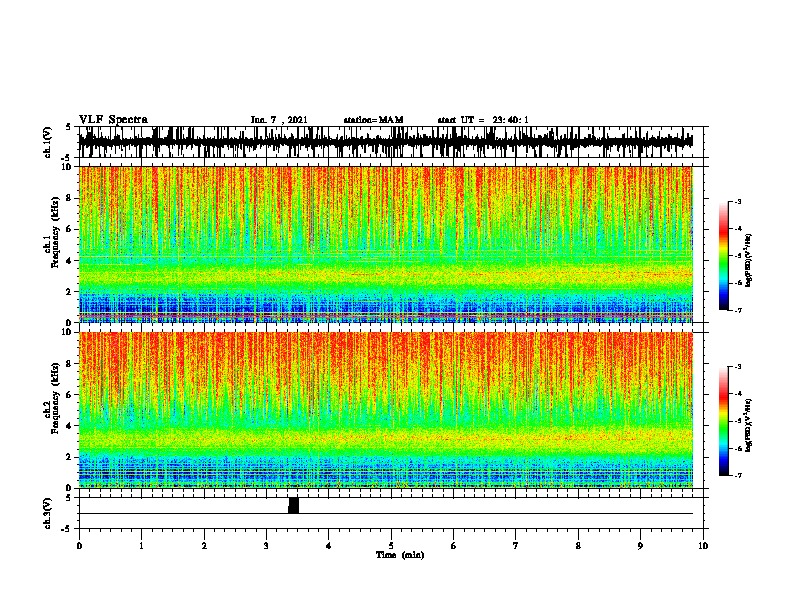Viewport: 792px width, 612px height.
Task: Click the "-7" label on ch.1 color bar
Action: pos(738,310)
